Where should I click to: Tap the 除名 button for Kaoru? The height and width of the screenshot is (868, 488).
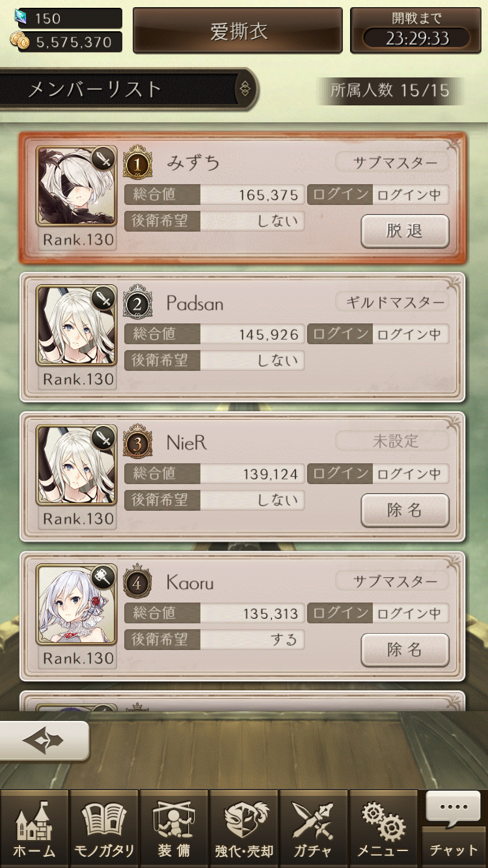pos(405,649)
